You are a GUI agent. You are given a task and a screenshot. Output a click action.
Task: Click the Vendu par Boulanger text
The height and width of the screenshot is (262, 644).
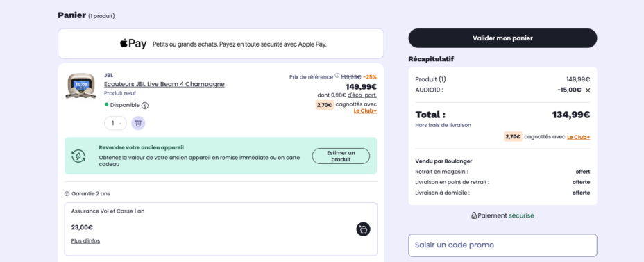(x=443, y=161)
